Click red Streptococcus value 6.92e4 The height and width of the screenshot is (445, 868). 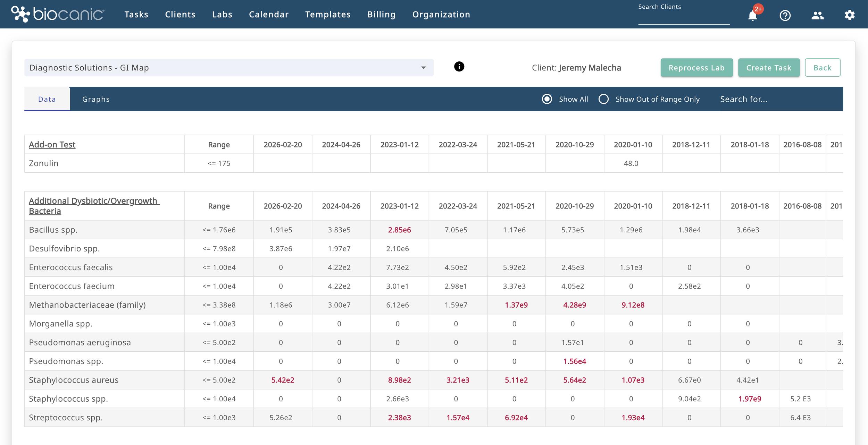click(516, 417)
